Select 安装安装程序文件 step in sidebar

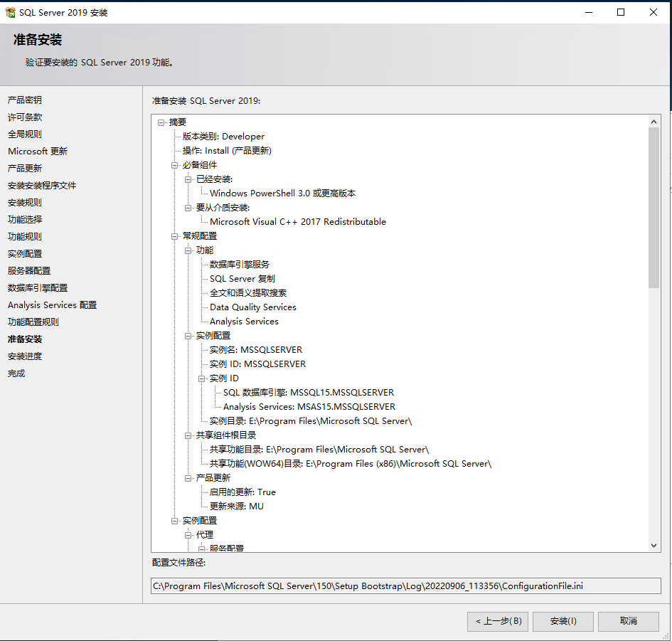tap(41, 186)
